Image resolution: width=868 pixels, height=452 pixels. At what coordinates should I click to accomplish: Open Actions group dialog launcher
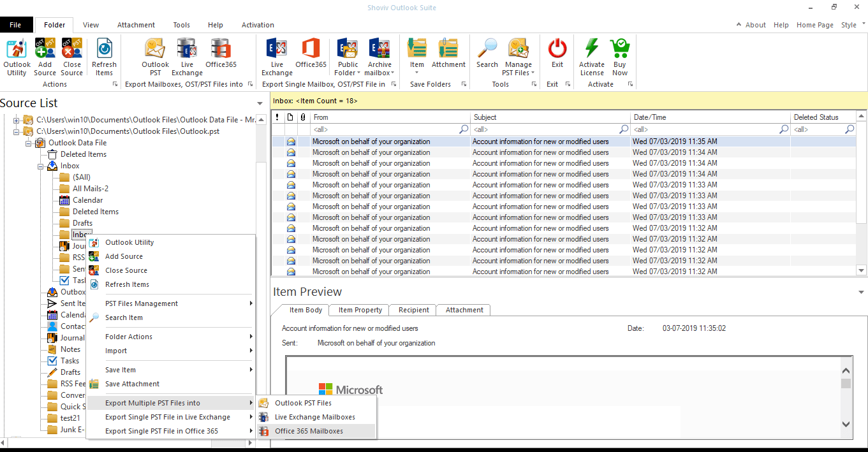pyautogui.click(x=115, y=84)
